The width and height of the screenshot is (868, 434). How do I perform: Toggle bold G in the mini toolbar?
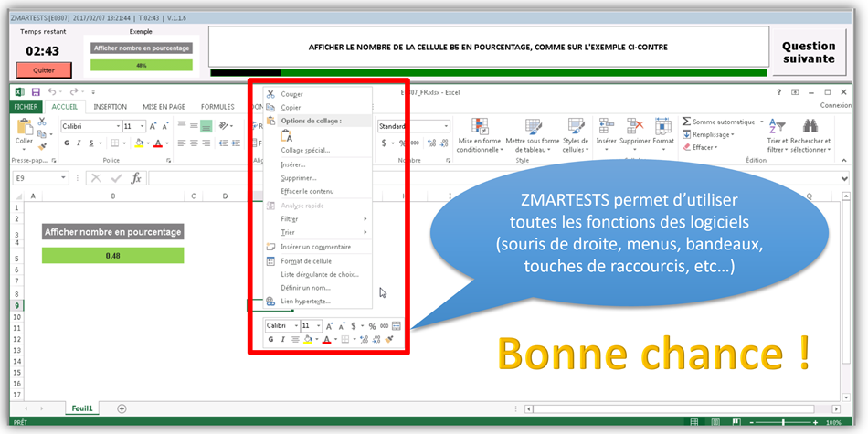coord(270,339)
